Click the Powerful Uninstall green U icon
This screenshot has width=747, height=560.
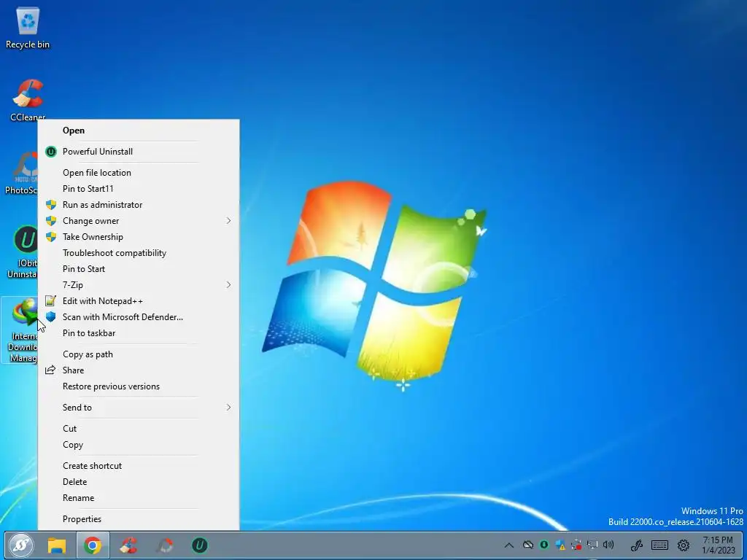[x=51, y=152]
